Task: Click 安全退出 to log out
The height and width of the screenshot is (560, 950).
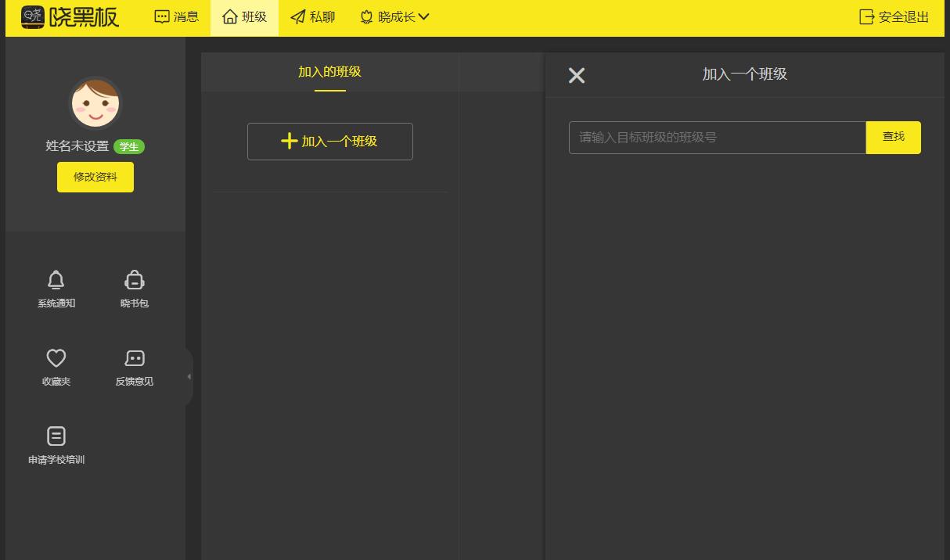Action: pyautogui.click(x=894, y=17)
